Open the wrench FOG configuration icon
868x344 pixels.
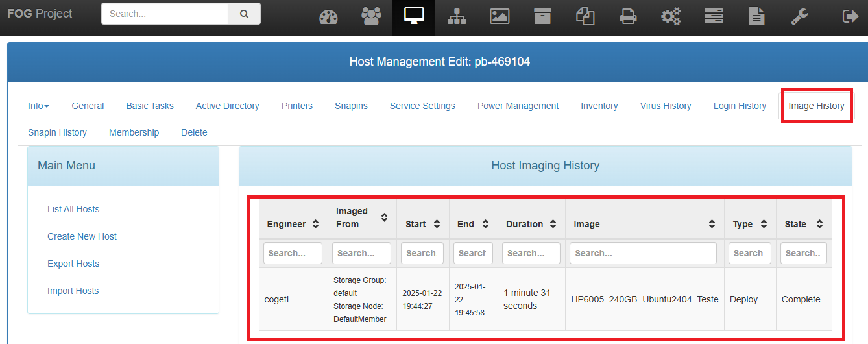[x=799, y=17]
